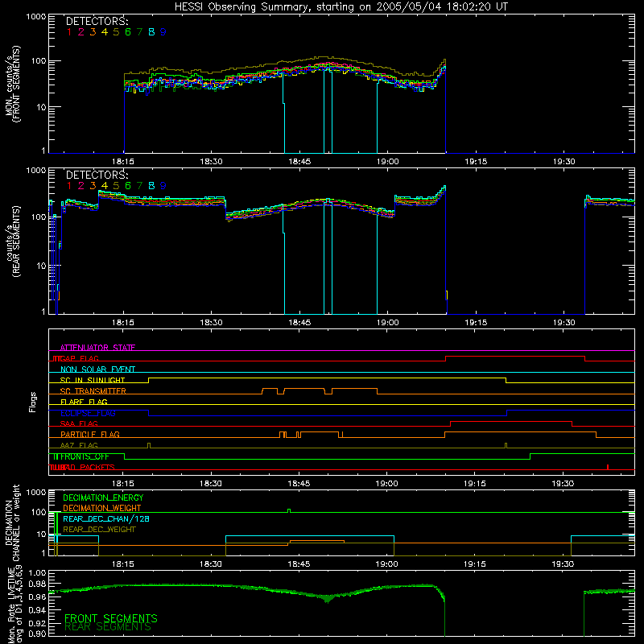
Task: Click the FLARE_FLAG label
Action: point(84,402)
